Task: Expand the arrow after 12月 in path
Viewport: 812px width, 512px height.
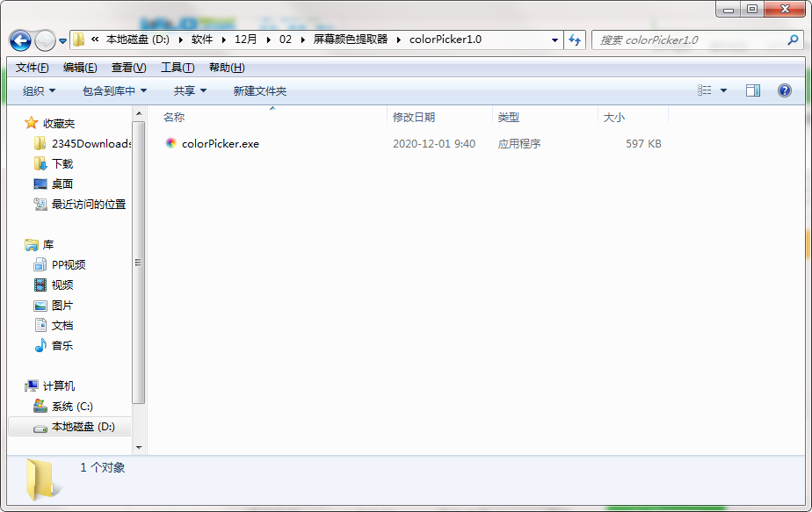Action: (x=269, y=40)
